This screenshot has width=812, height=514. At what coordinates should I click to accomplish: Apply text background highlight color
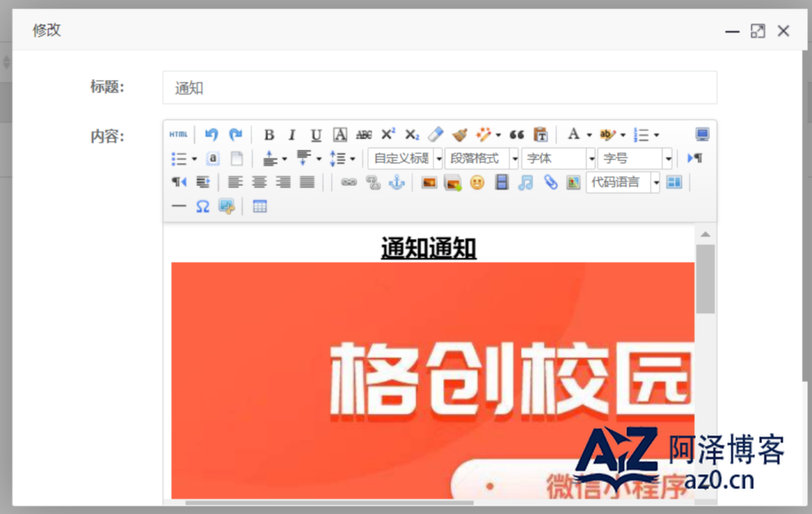click(x=607, y=135)
